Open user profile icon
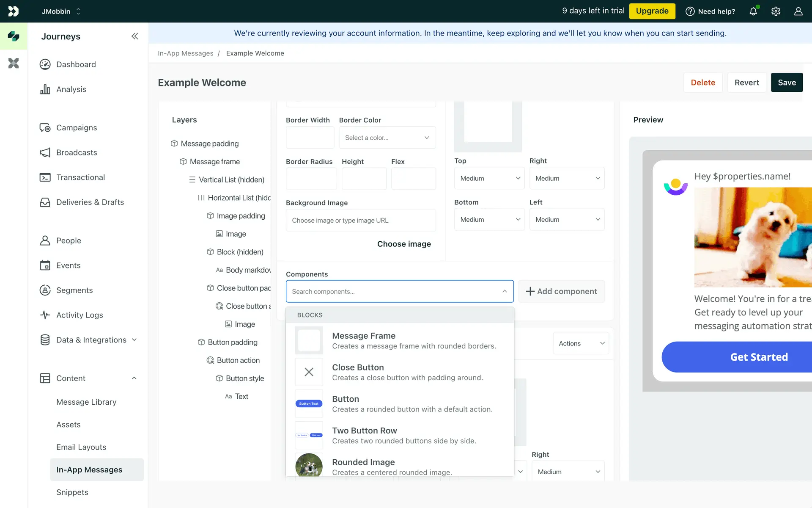The image size is (812, 508). point(798,11)
